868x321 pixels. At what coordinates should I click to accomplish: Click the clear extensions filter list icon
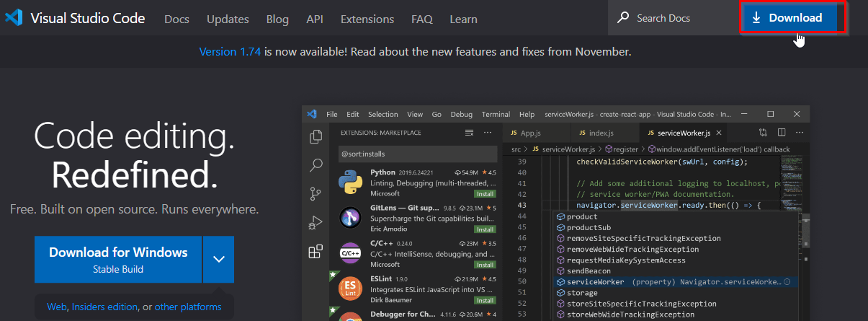tap(470, 133)
